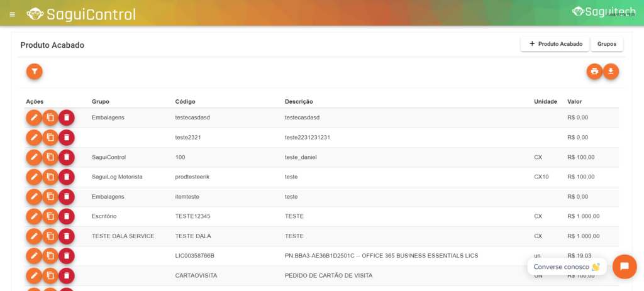Image resolution: width=644 pixels, height=291 pixels.
Task: Edit the testecasdasd product row
Action: (34, 118)
